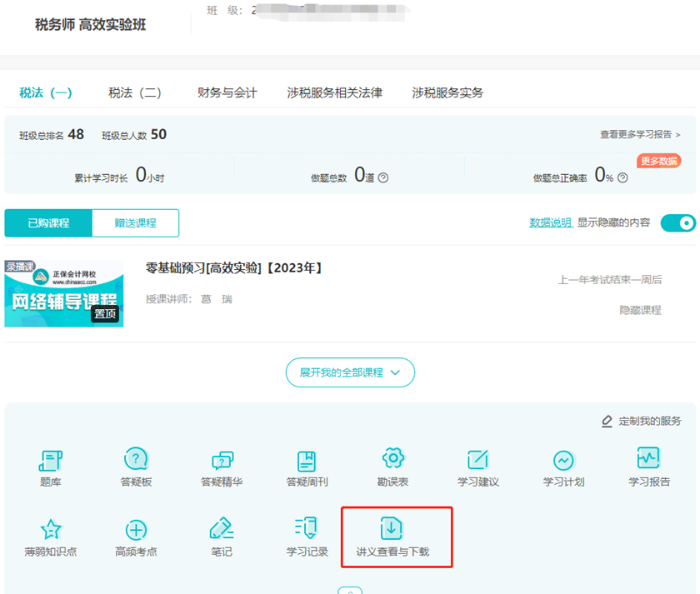The image size is (700, 594).
Task: Click the help icon next to 做题总数
Action: click(383, 177)
